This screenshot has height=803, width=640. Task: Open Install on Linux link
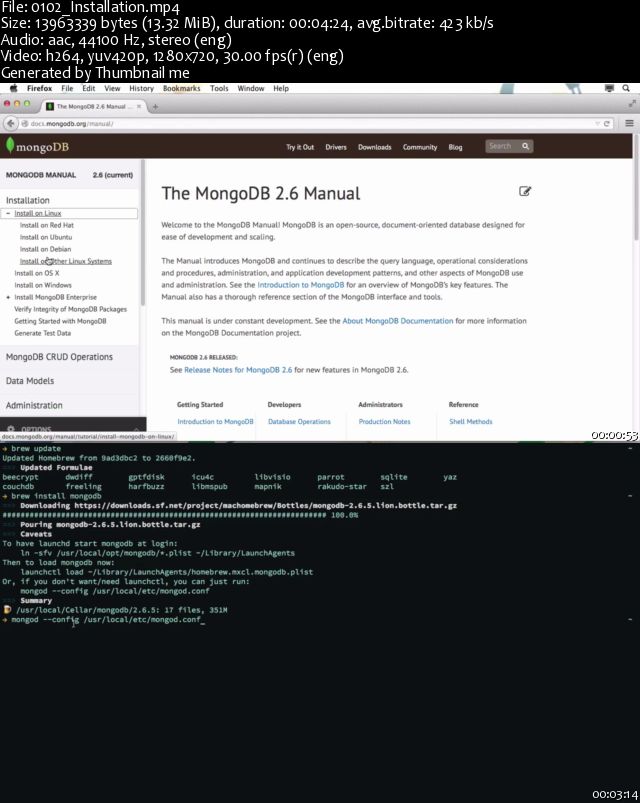37,213
